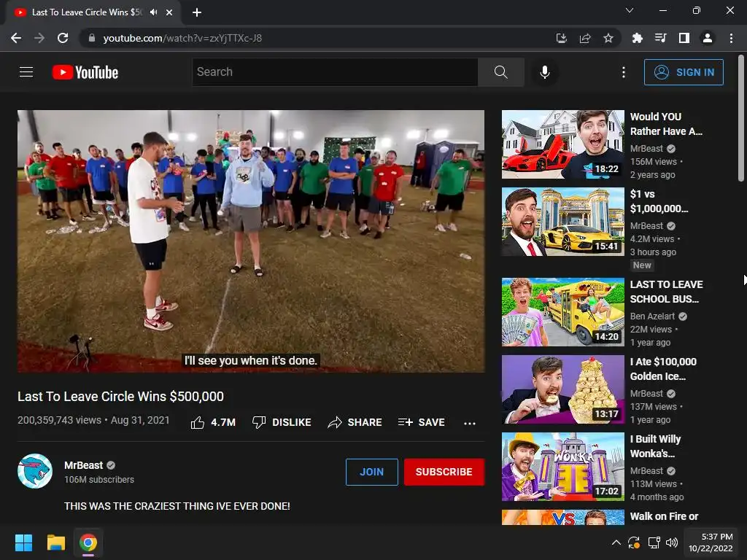Open the YouTube hamburger guide menu

tap(26, 72)
